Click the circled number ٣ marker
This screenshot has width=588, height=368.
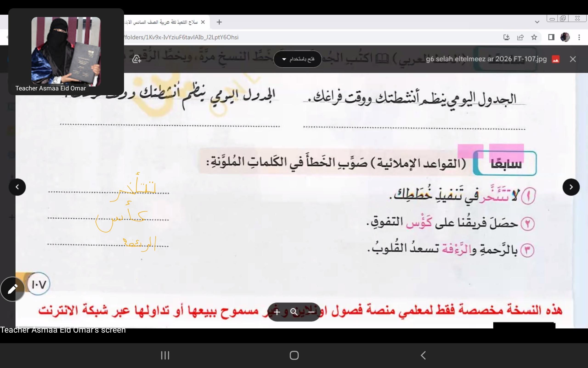coord(527,250)
